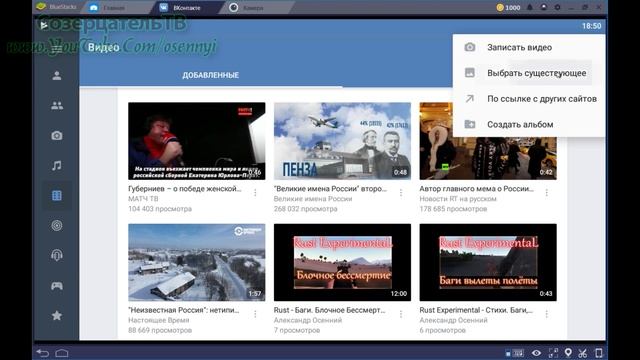Screen dimensions: 640x360
Task: Click the 268 032 просмотра count
Action: (x=306, y=209)
